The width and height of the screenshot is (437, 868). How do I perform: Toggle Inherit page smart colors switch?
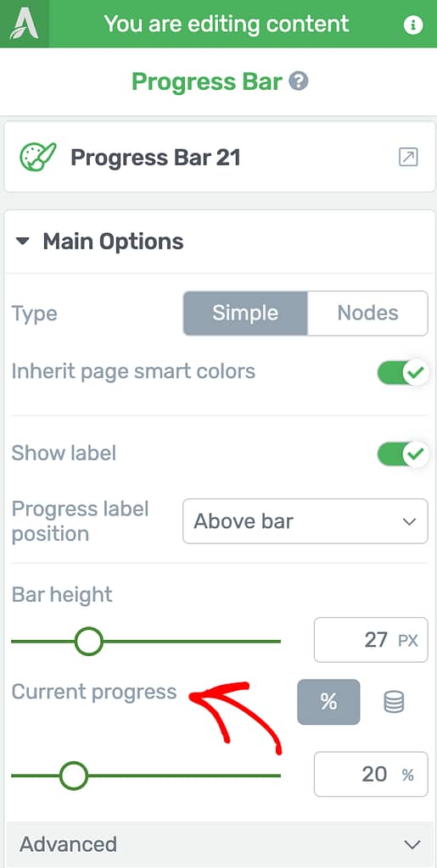pyautogui.click(x=403, y=373)
